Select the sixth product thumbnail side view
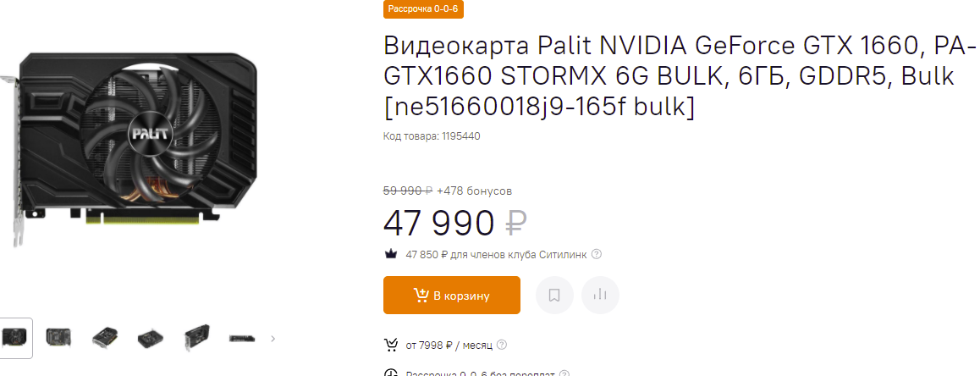This screenshot has width=980, height=376. 241,338
